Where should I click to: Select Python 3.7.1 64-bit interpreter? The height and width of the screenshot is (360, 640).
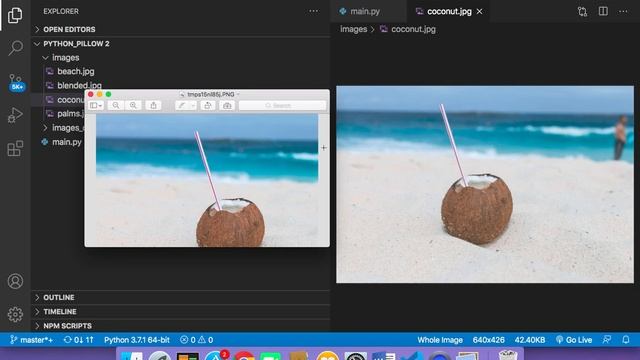click(137, 340)
